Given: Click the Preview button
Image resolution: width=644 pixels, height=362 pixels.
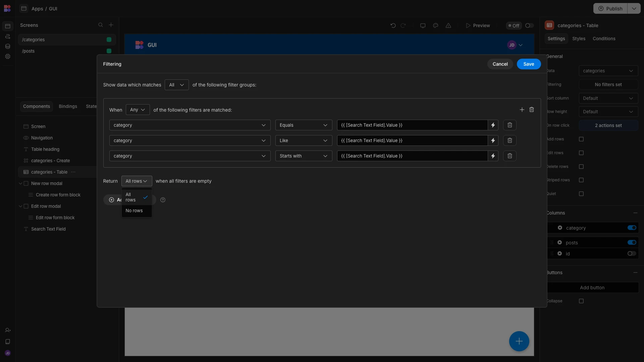Looking at the screenshot, I should pyautogui.click(x=478, y=25).
